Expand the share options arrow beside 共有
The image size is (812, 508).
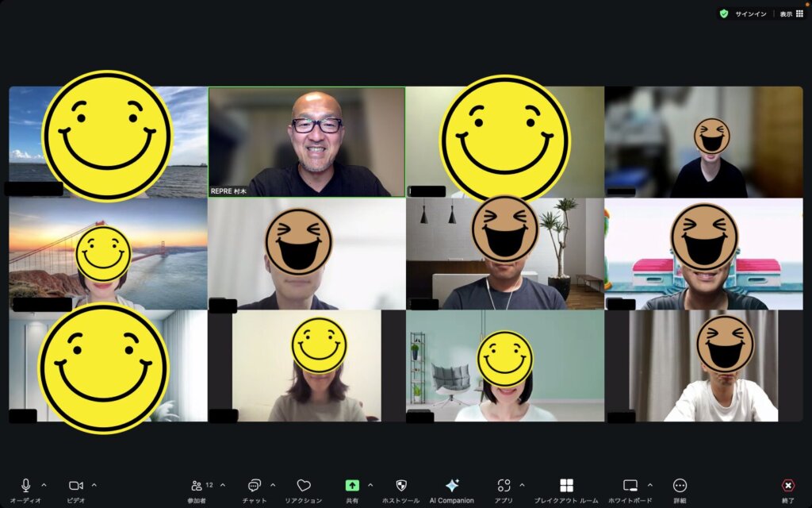pos(370,485)
